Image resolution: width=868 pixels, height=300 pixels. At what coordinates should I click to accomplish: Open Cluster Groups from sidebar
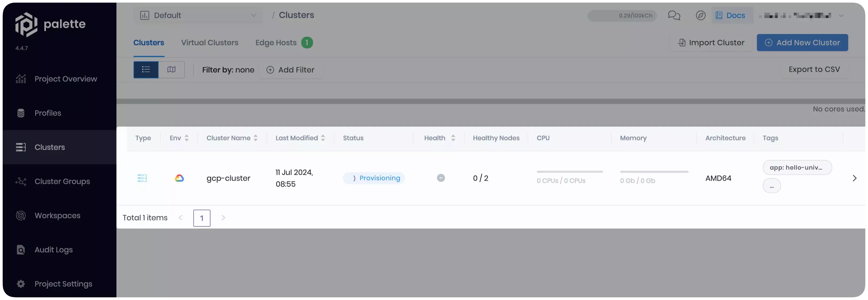pyautogui.click(x=62, y=181)
